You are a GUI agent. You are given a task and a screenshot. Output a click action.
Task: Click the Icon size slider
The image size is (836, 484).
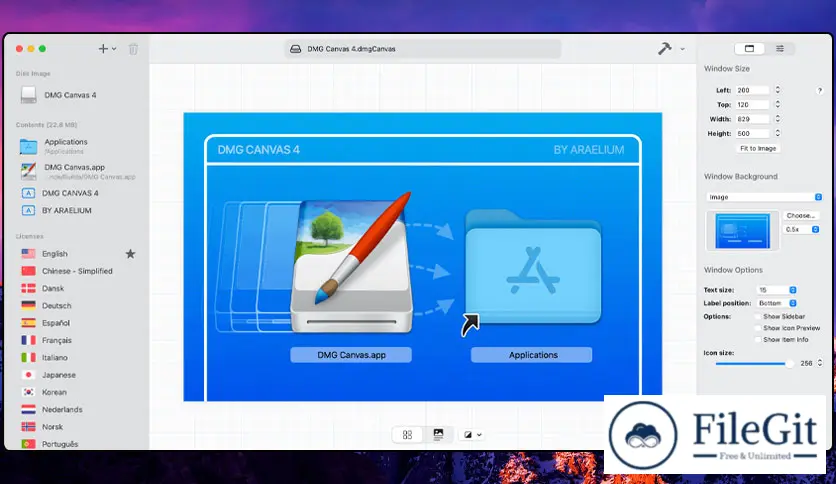click(754, 364)
